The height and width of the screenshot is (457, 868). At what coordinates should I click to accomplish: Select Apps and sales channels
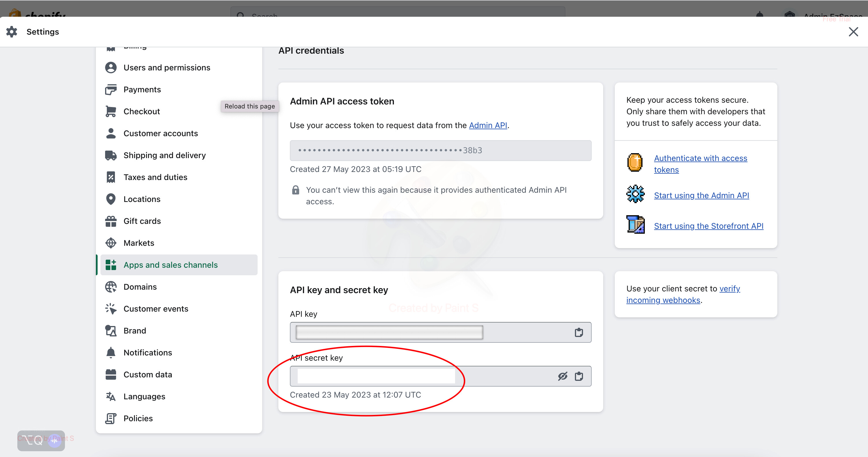click(x=170, y=265)
